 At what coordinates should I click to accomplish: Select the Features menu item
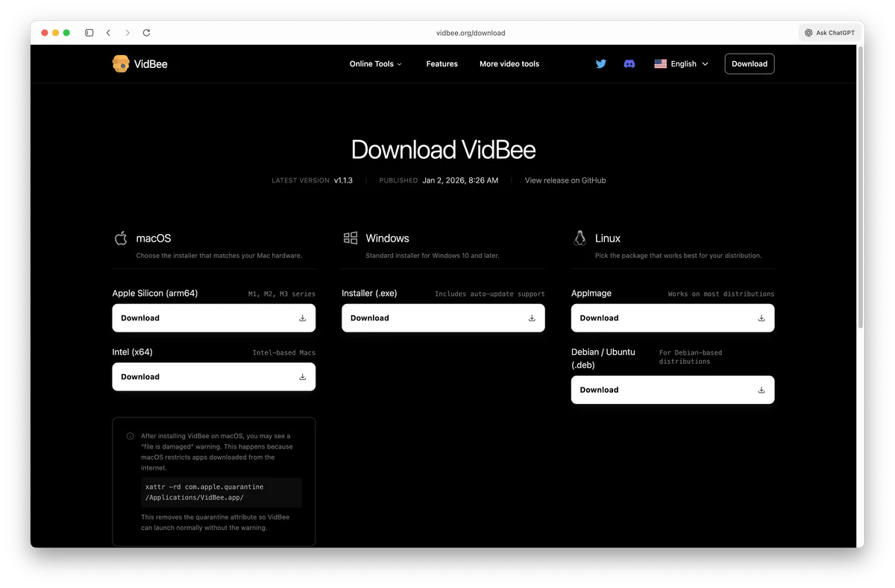(442, 64)
